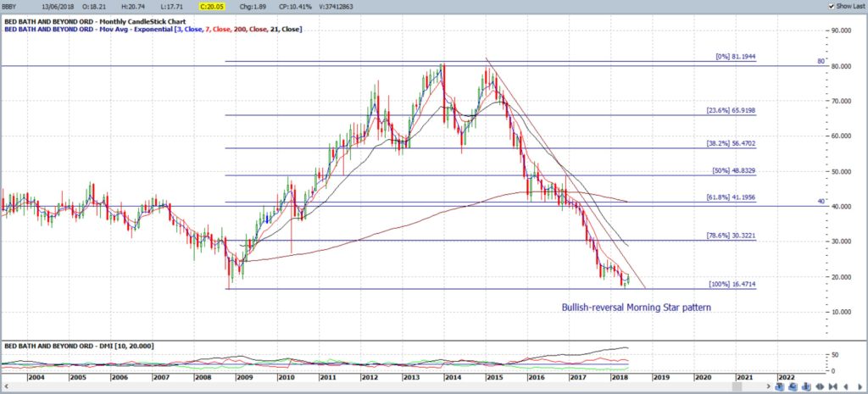Select the date 13/06/2018 in header
This screenshot has width=868, height=394.
pyautogui.click(x=58, y=6)
